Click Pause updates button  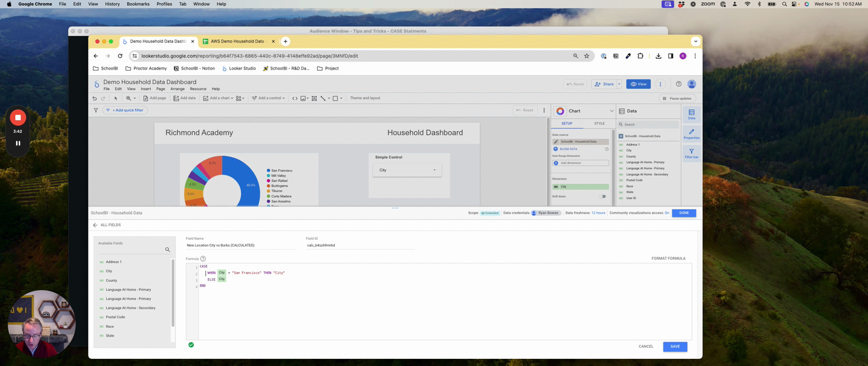[677, 99]
